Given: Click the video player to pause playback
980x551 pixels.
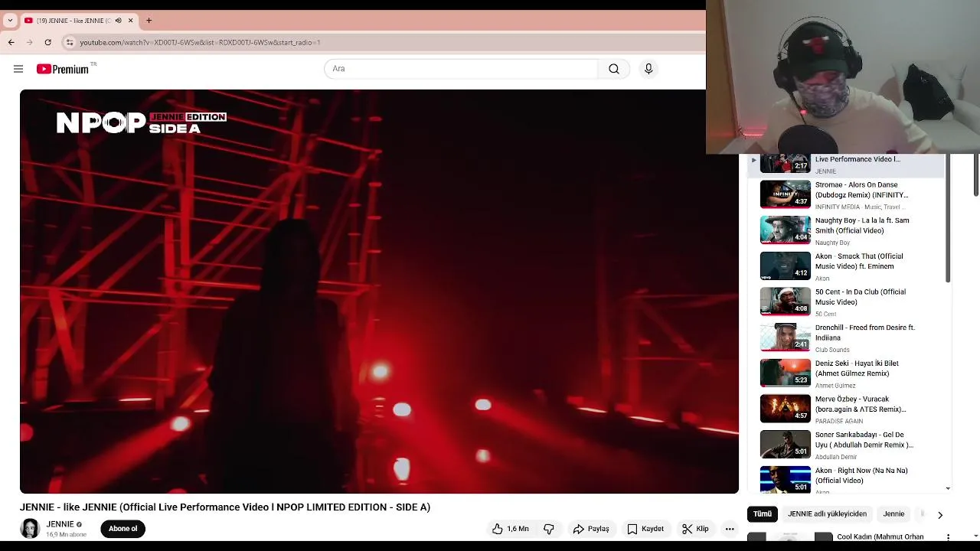Looking at the screenshot, I should tap(379, 292).
